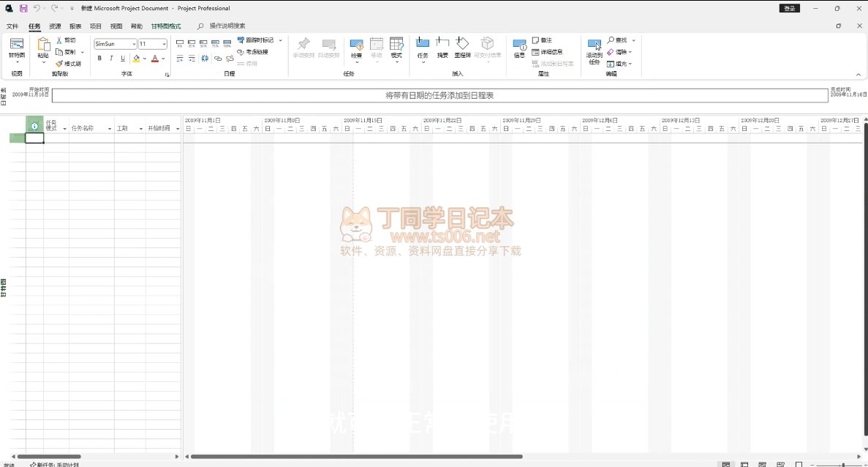Toggle italic formatting
Viewport: 868px width, 467px height.
(x=111, y=59)
